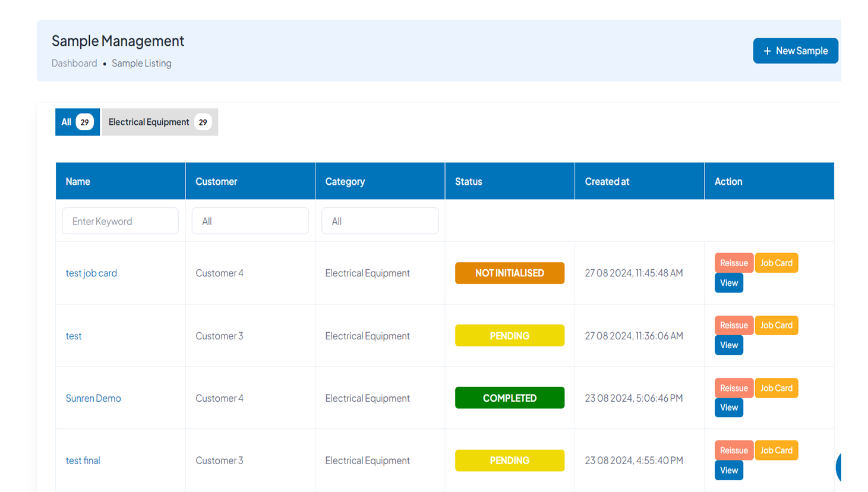Switch to the Electrical Equipment tab

pyautogui.click(x=159, y=122)
